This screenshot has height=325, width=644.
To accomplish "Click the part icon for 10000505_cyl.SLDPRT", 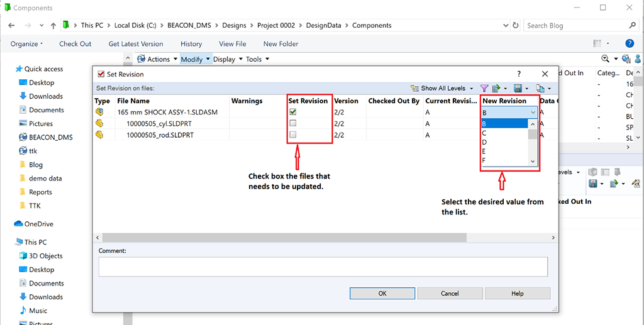I will (99, 123).
